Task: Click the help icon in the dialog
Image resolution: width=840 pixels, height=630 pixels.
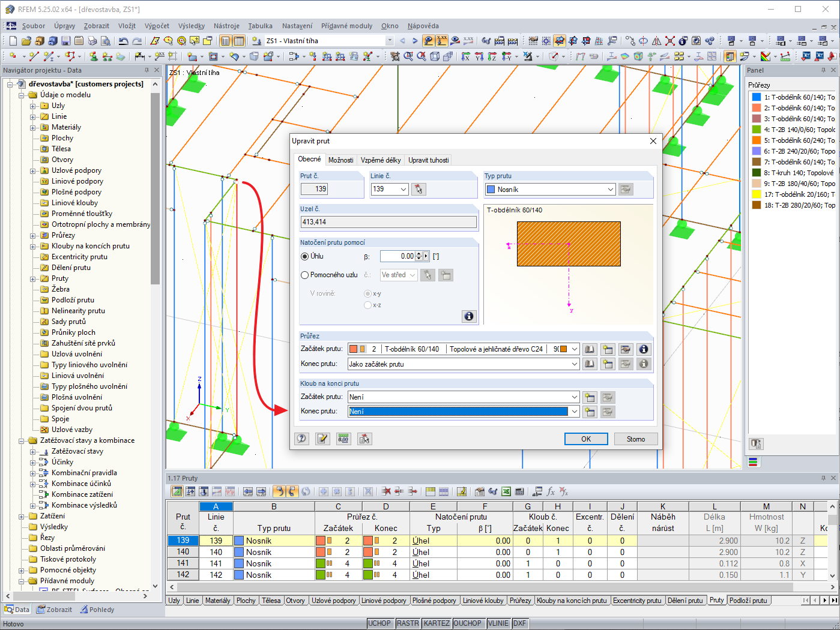Action: (x=302, y=439)
